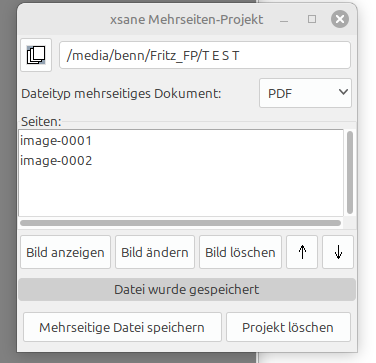Click the horizontal scrollbar below pages list
The image size is (376, 363).
click(180, 223)
